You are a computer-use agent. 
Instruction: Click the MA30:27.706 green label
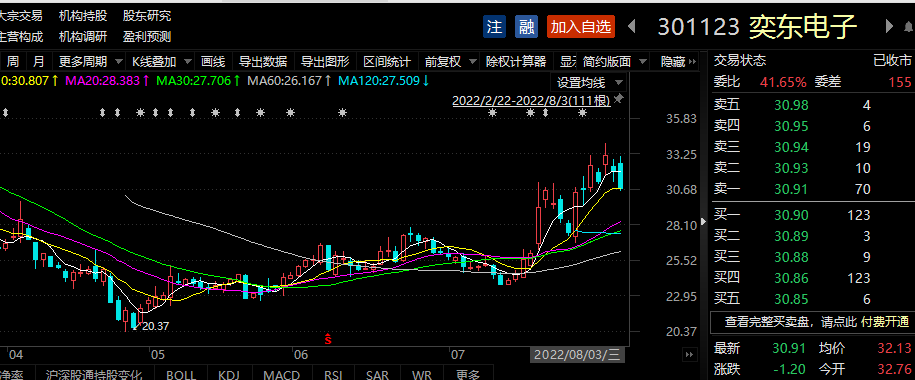coord(199,81)
